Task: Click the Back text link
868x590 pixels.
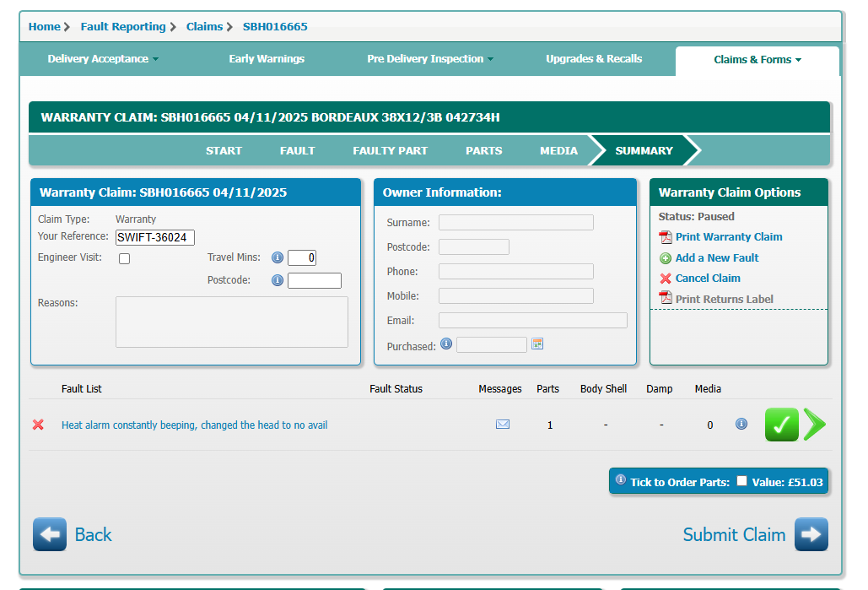Action: [93, 534]
